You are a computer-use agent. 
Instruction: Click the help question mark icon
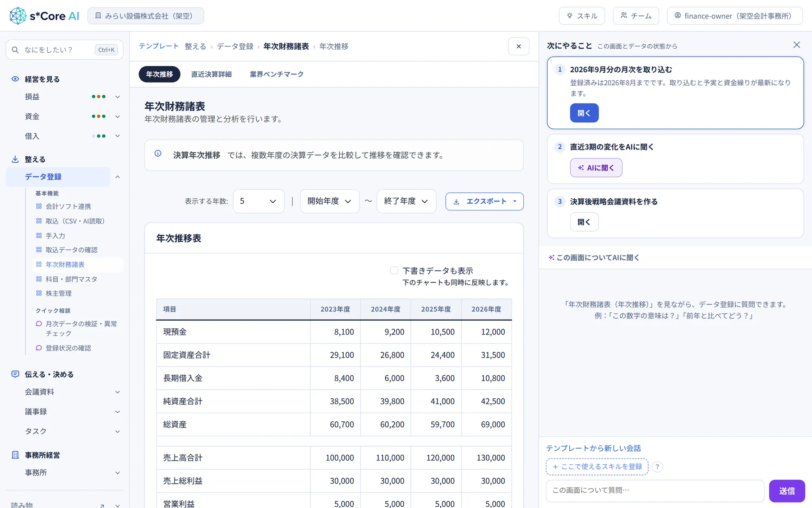tap(658, 467)
